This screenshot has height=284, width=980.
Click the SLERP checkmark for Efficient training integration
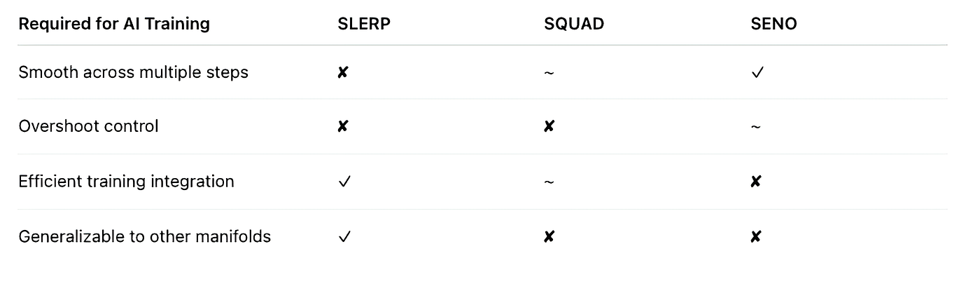[x=344, y=182]
